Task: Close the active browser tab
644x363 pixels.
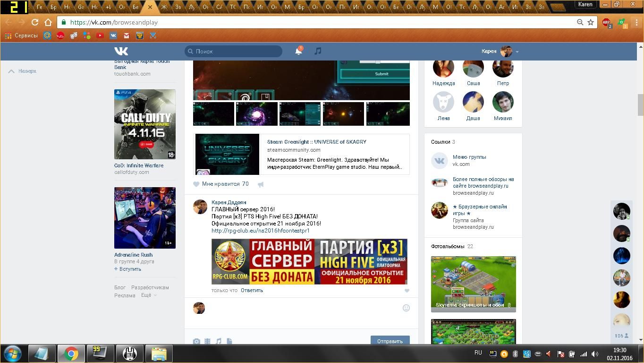Action: tap(150, 7)
